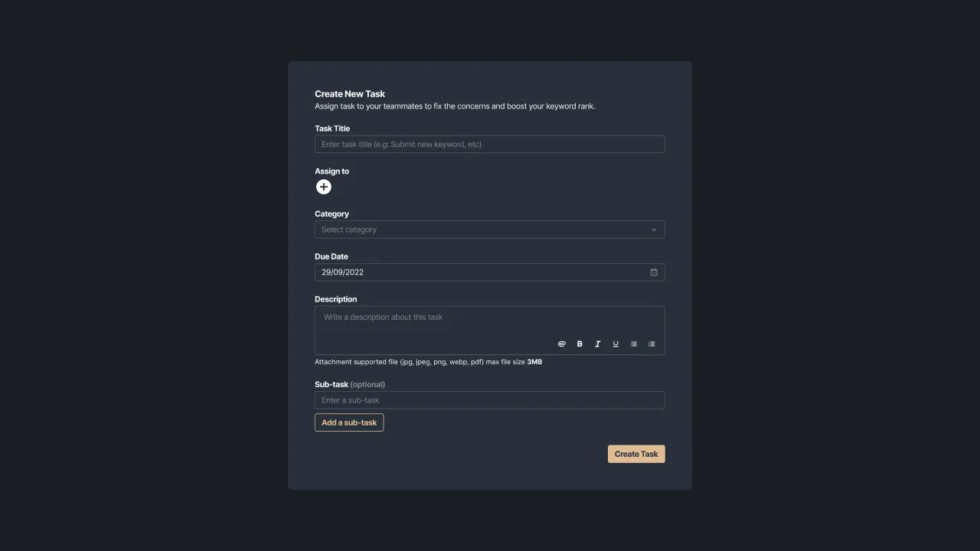Focus the Enter a sub-task field
The width and height of the screenshot is (980, 551).
[x=490, y=400]
